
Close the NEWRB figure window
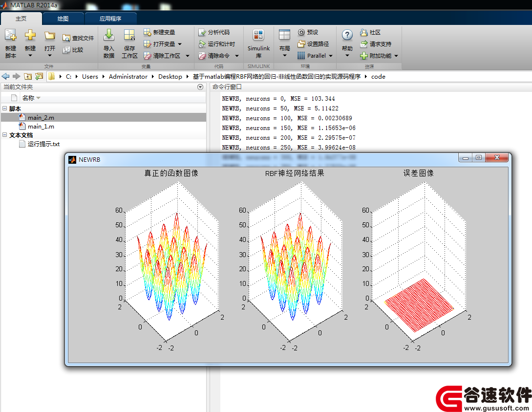click(x=497, y=158)
